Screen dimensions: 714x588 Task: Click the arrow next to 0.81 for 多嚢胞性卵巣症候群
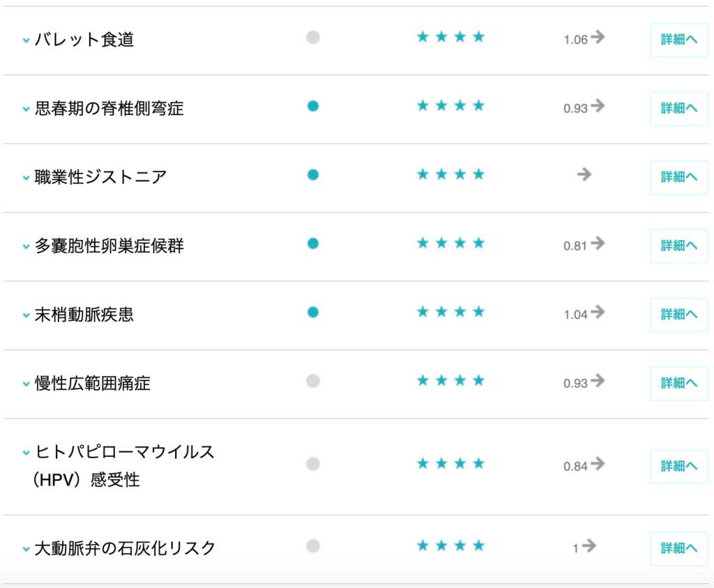point(598,243)
